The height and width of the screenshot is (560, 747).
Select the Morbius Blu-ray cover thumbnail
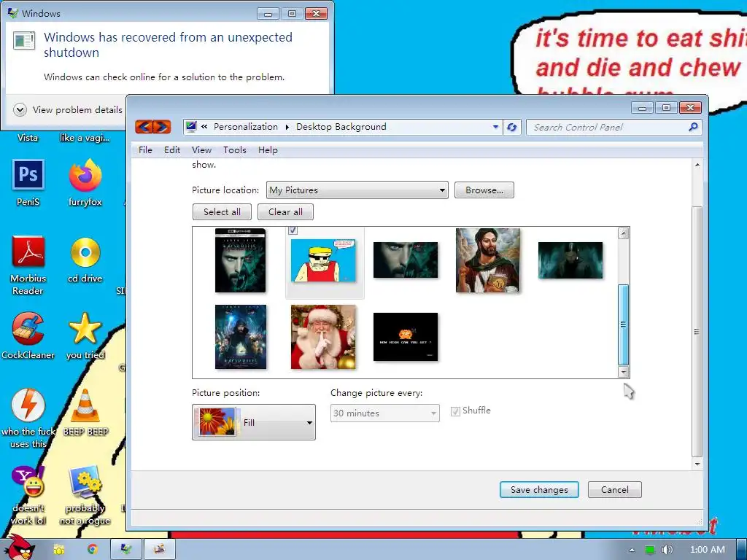(x=241, y=260)
